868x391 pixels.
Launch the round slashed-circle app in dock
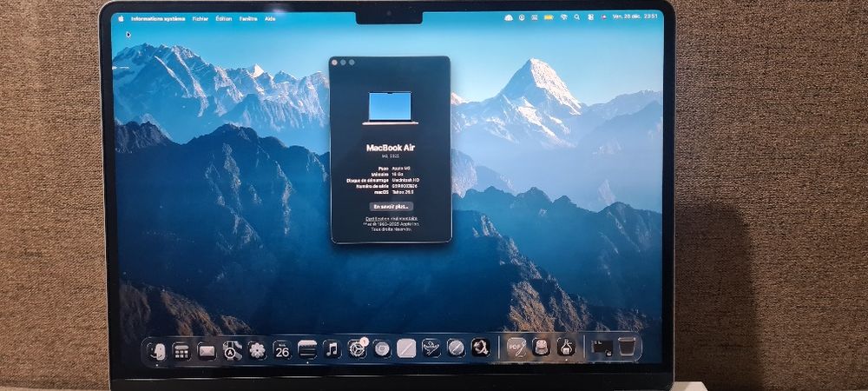(x=457, y=348)
